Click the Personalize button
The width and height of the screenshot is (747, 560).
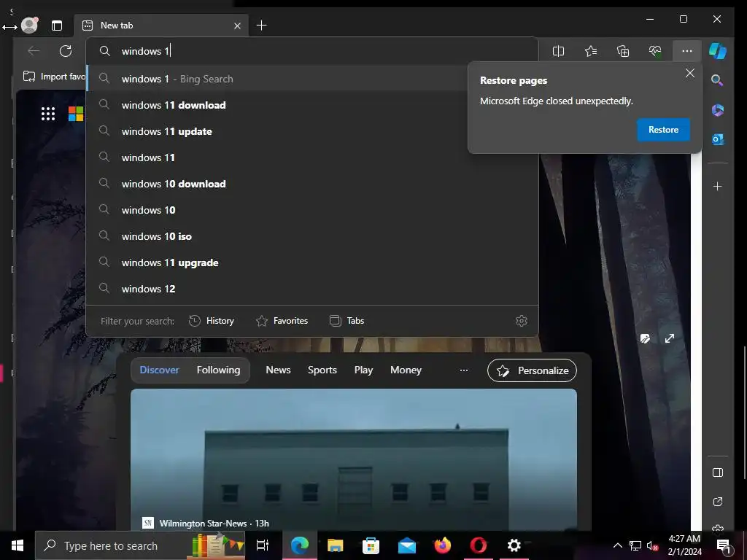[x=532, y=370]
